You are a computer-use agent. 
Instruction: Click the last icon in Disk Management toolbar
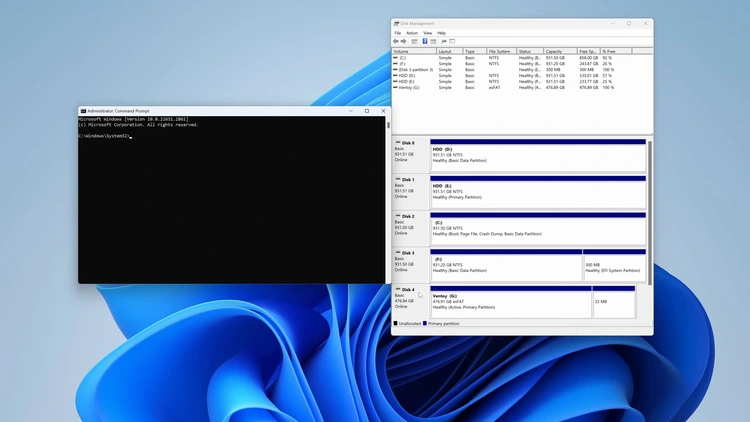click(x=452, y=42)
